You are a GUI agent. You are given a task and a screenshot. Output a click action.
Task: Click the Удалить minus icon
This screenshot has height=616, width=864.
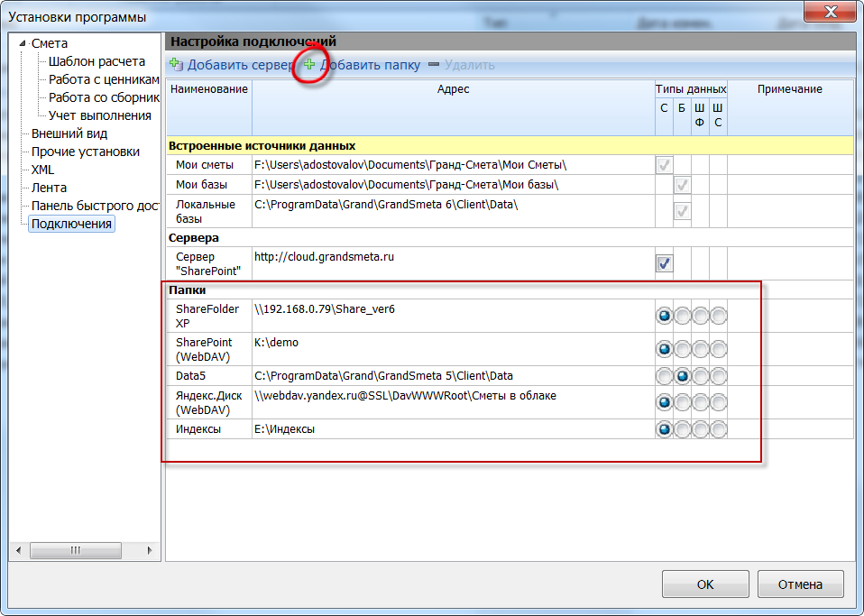pos(434,64)
